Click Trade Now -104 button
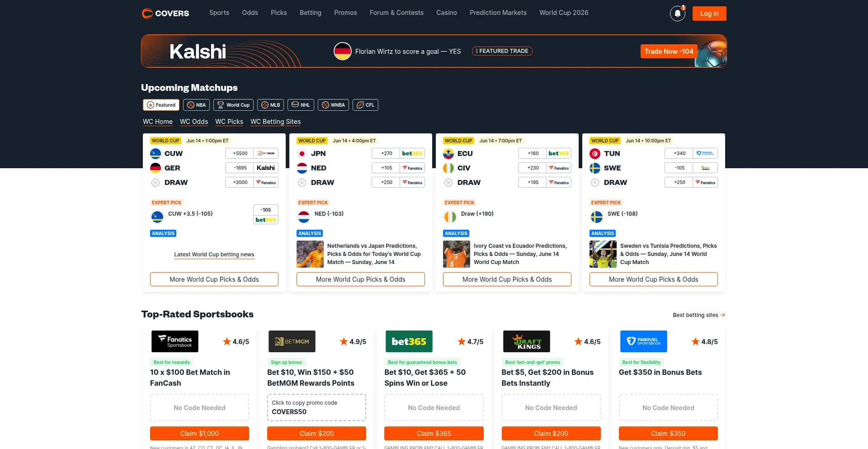 point(669,52)
